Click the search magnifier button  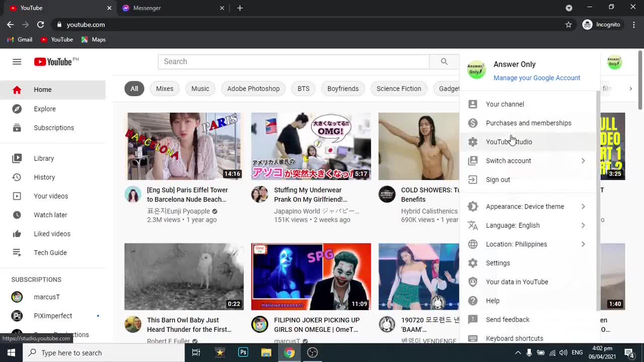point(444,61)
